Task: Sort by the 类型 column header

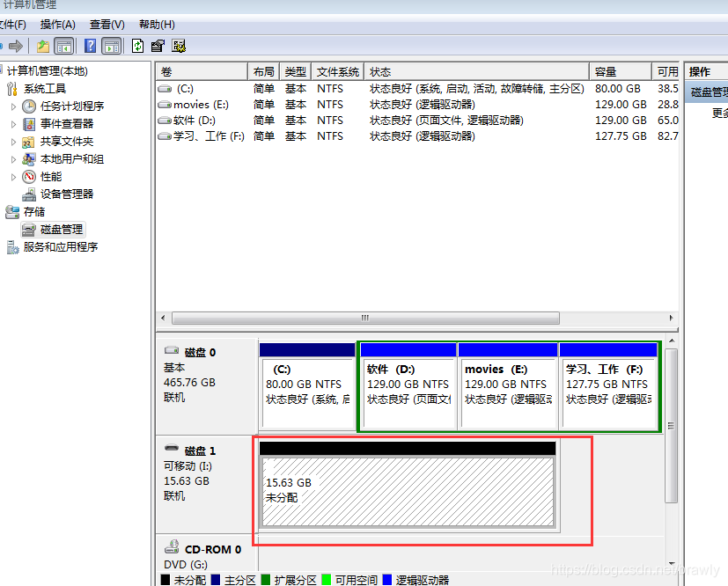Action: (295, 72)
